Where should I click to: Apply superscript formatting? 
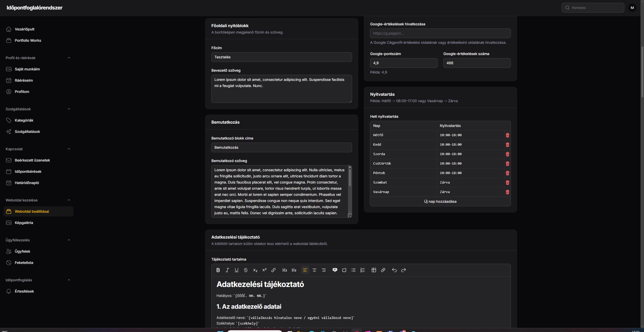pos(264,270)
